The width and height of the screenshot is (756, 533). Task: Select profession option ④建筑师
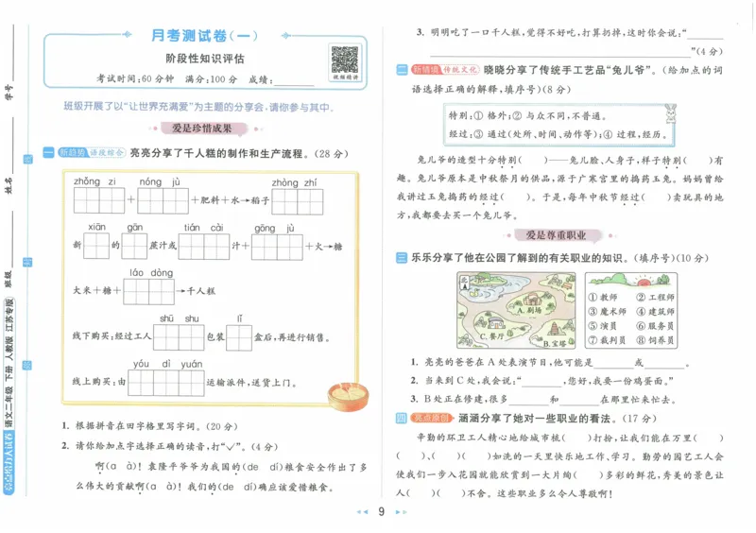coord(655,312)
